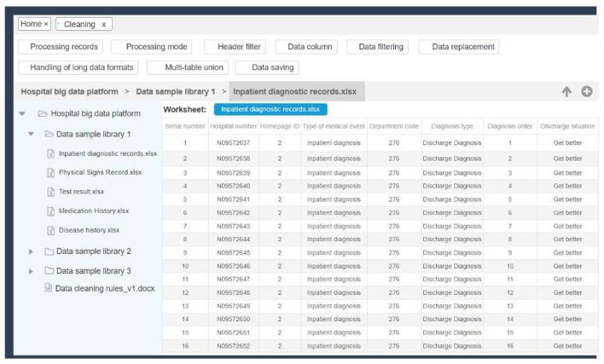This screenshot has height=364, width=604.
Task: Close the Home tab with its x
Action: [x=46, y=25]
